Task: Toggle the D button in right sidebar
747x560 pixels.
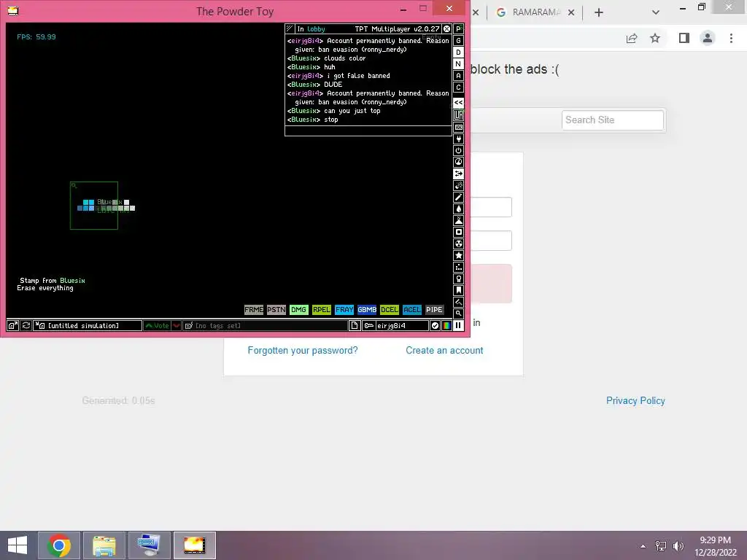Action: pos(458,52)
